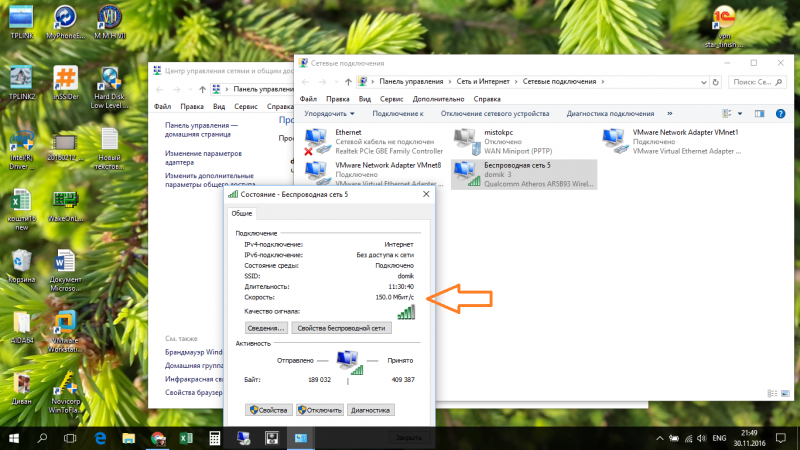Open Excel from the taskbar
The image size is (800, 450).
(x=186, y=438)
